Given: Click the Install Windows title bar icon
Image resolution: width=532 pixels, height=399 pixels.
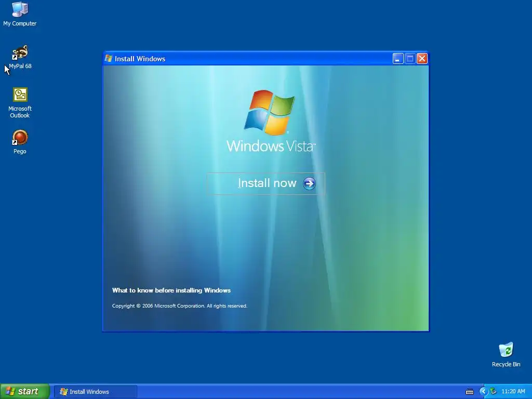Looking at the screenshot, I should (x=109, y=58).
